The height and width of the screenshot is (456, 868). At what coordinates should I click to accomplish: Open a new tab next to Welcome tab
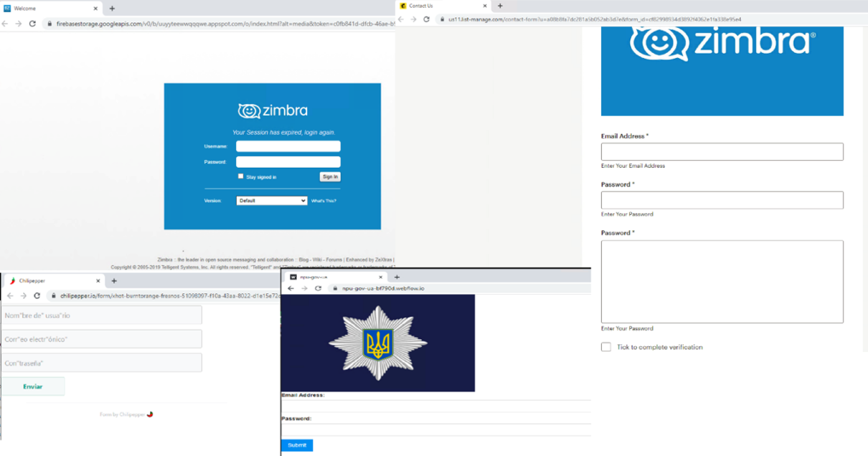pyautogui.click(x=112, y=9)
